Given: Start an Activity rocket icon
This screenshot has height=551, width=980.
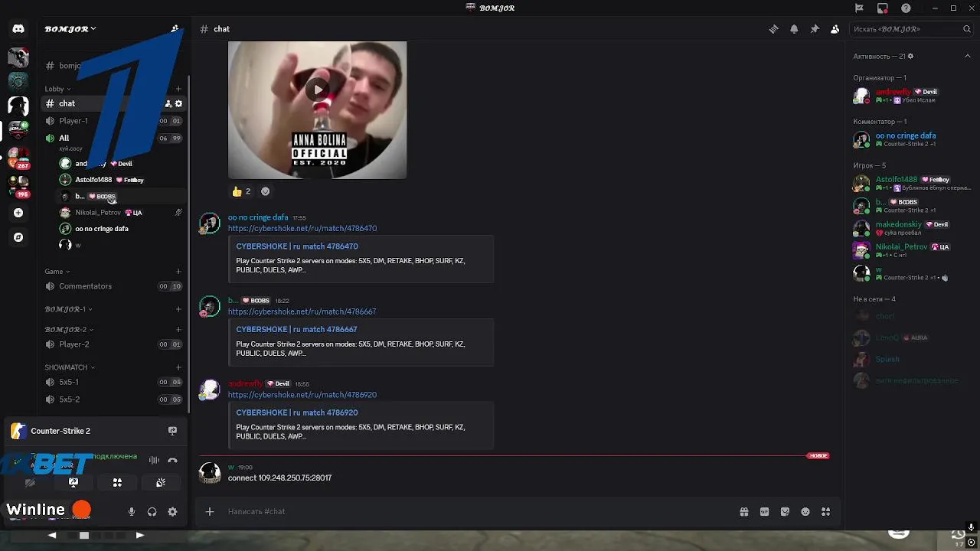Looking at the screenshot, I should tap(117, 483).
